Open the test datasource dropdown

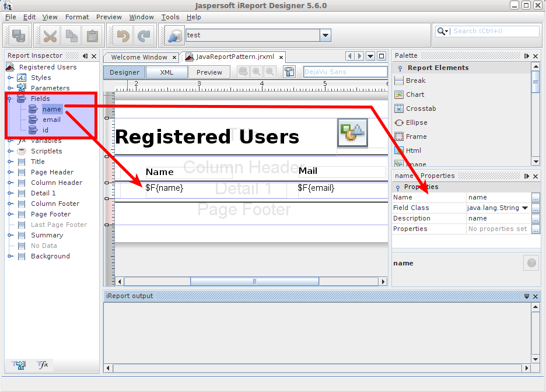(x=325, y=36)
